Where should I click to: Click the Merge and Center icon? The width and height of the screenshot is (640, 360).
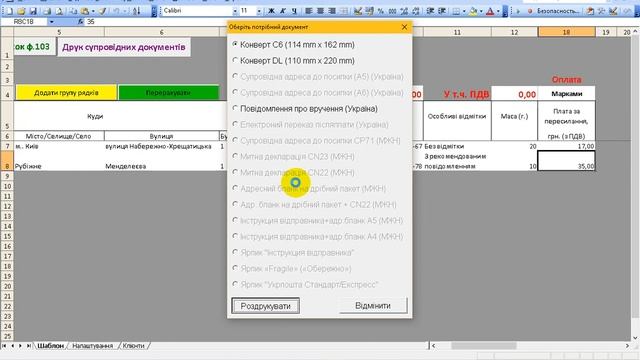tap(344, 11)
